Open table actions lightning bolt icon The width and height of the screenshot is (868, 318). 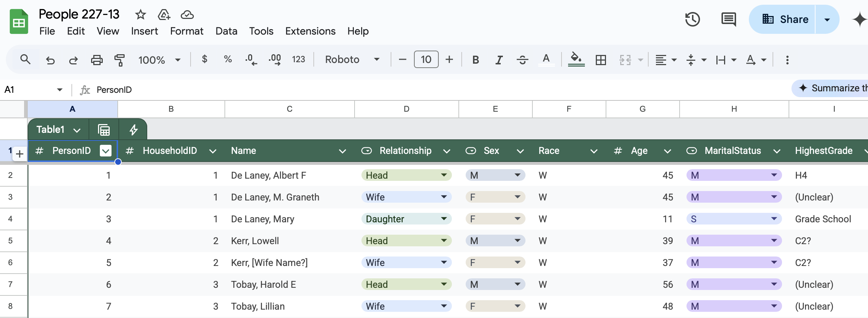click(133, 130)
